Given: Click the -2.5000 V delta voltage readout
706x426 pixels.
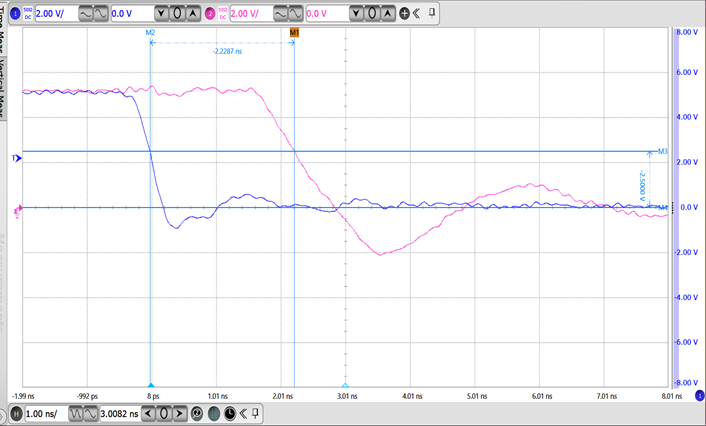Looking at the screenshot, I should pyautogui.click(x=643, y=186).
